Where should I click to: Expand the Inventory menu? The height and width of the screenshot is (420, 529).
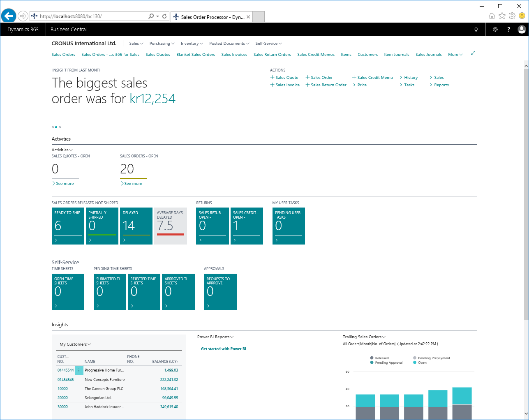192,44
